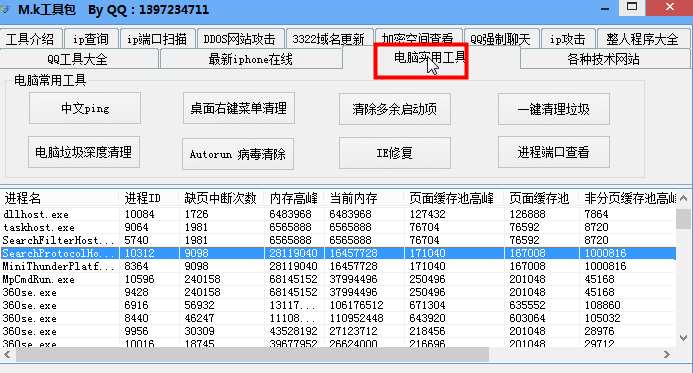Viewport: 693px width, 373px height.
Task: Select the dllhost.exe process row
Action: pyautogui.click(x=338, y=214)
